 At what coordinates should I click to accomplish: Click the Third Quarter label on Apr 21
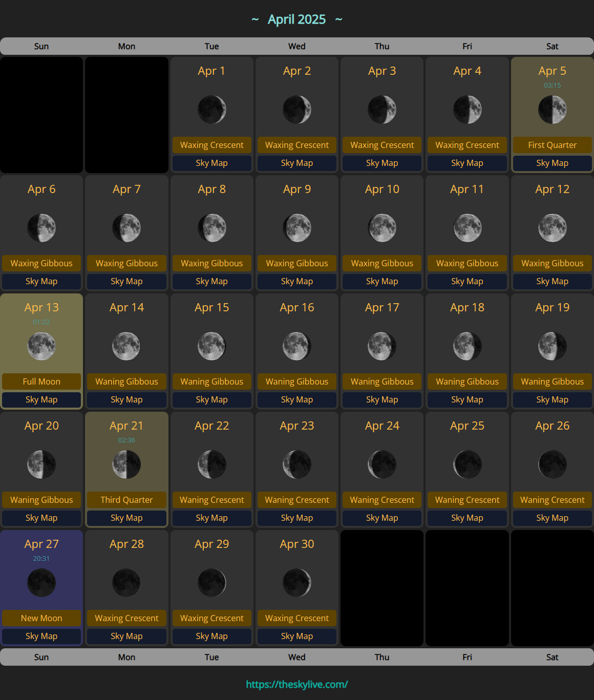coord(126,500)
